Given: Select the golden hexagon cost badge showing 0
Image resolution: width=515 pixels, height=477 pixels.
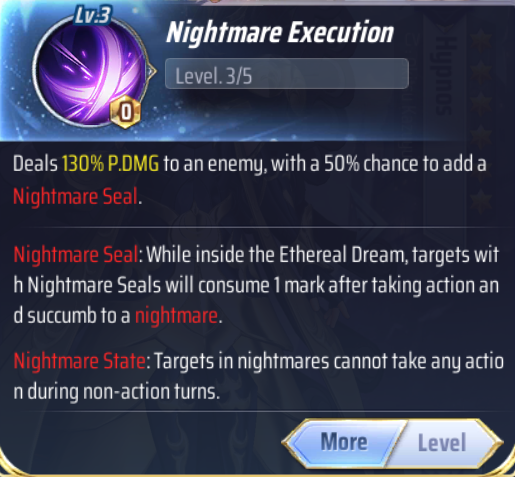Looking at the screenshot, I should coord(125,112).
